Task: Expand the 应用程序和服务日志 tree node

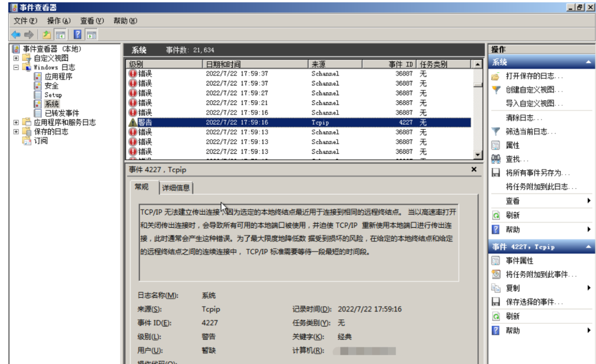Action: coord(16,122)
